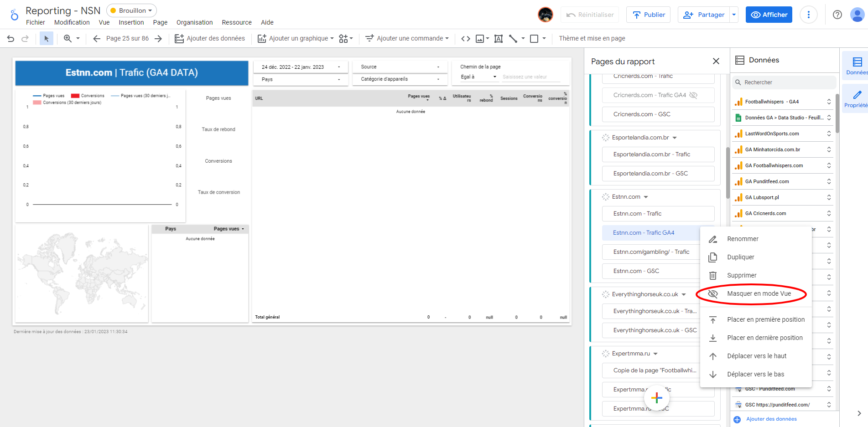The height and width of the screenshot is (427, 868).
Task: Click the embed URL code icon
Action: click(x=465, y=39)
